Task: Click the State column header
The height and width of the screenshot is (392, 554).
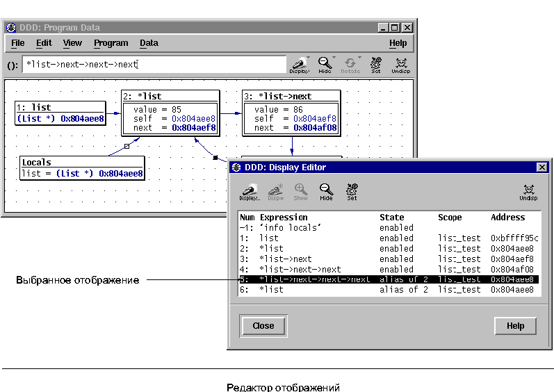Action: (391, 217)
